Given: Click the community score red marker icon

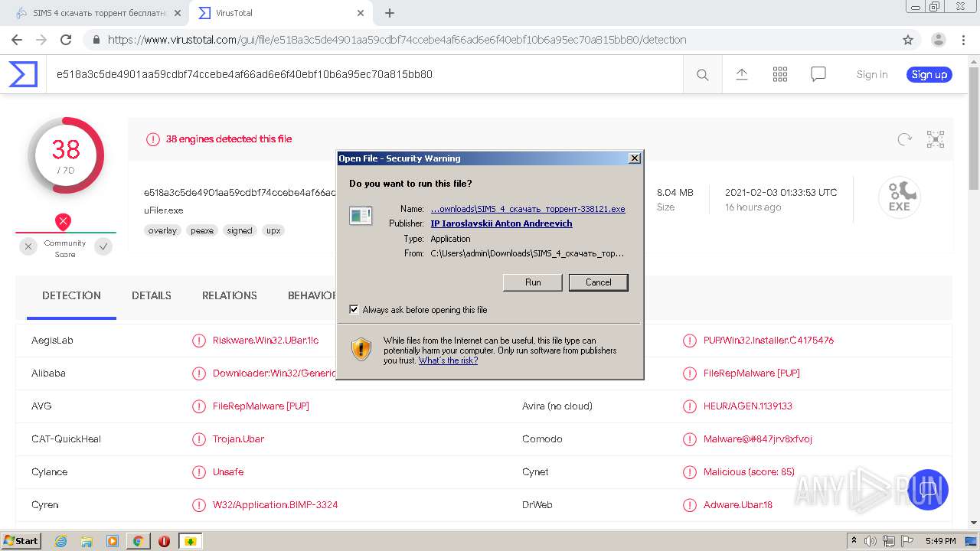Looking at the screenshot, I should point(63,222).
